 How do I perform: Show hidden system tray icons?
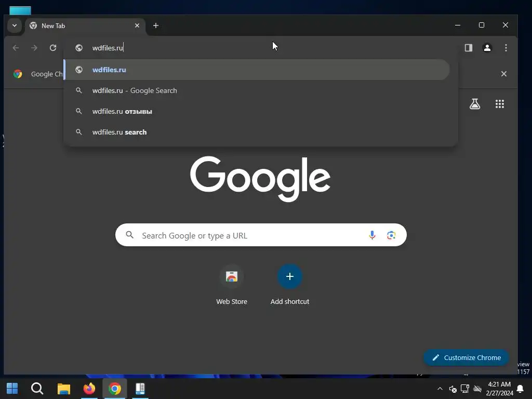(440, 389)
